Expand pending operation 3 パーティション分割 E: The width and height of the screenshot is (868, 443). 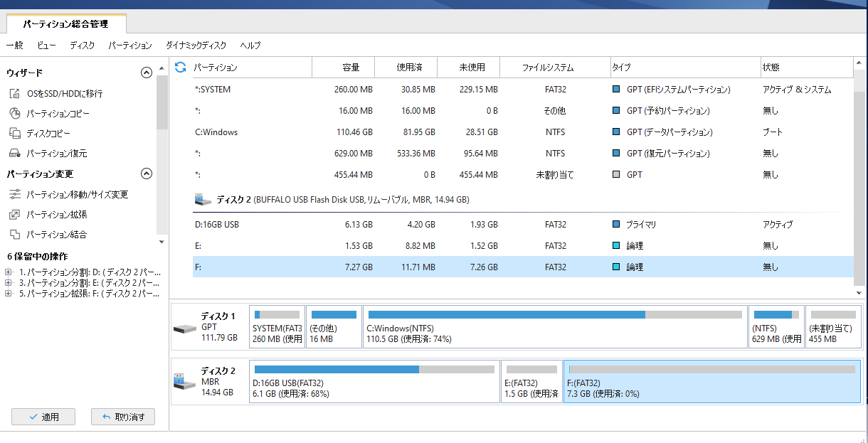click(8, 282)
